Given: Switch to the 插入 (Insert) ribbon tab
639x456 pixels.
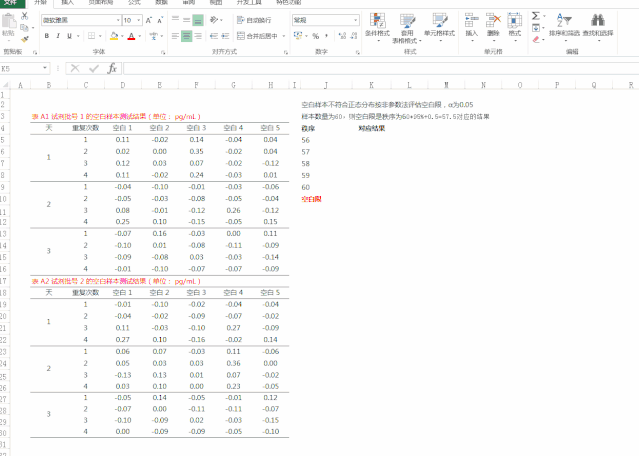Looking at the screenshot, I should tap(68, 3).
